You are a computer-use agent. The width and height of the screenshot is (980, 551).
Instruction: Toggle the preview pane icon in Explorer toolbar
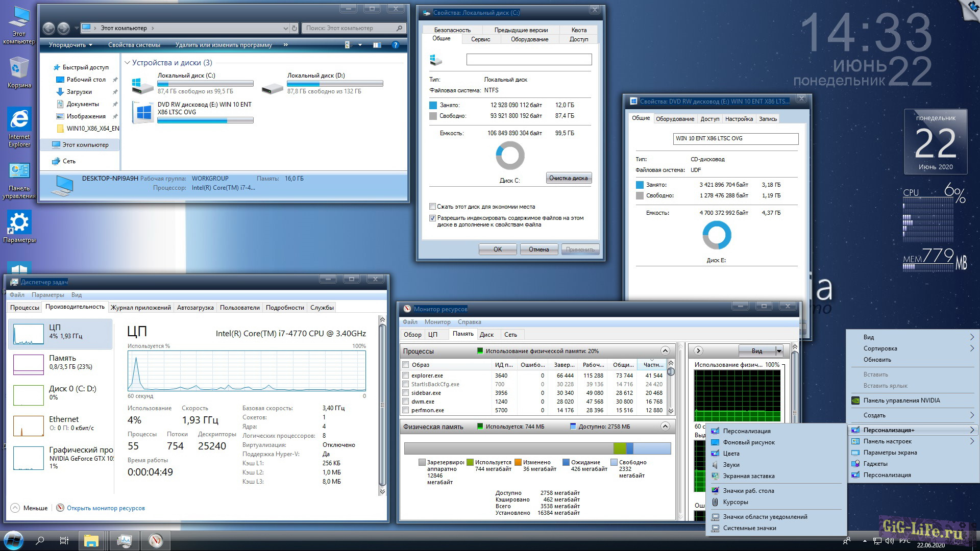(377, 45)
